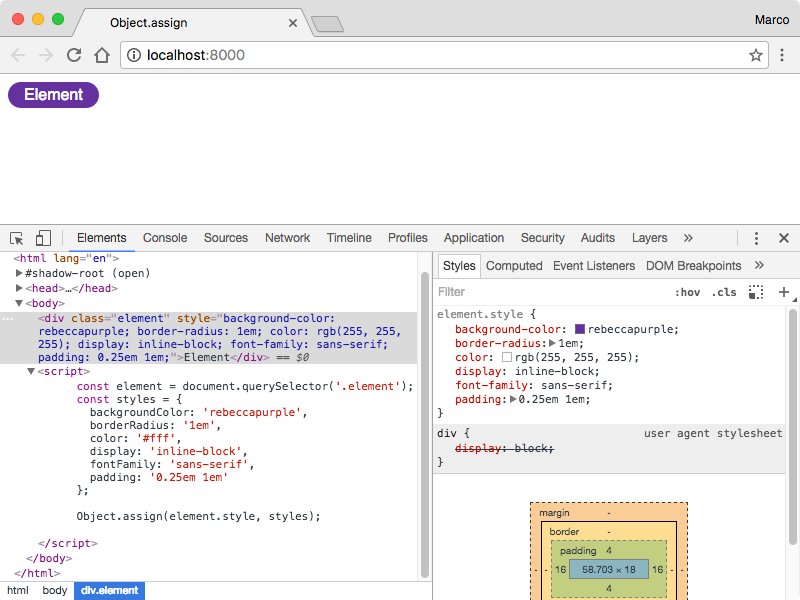The height and width of the screenshot is (600, 800).
Task: Select the html lang="en" node
Action: click(66, 258)
